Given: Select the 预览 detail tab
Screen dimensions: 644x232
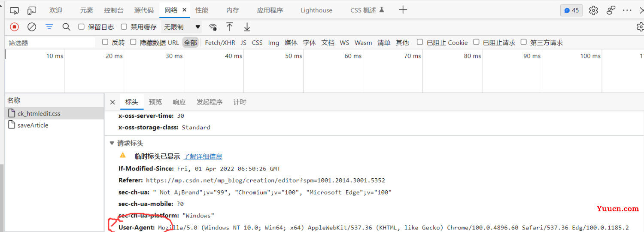Looking at the screenshot, I should 155,102.
